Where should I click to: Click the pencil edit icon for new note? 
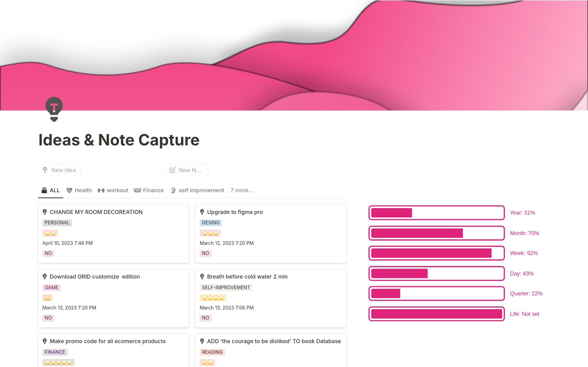click(x=172, y=170)
